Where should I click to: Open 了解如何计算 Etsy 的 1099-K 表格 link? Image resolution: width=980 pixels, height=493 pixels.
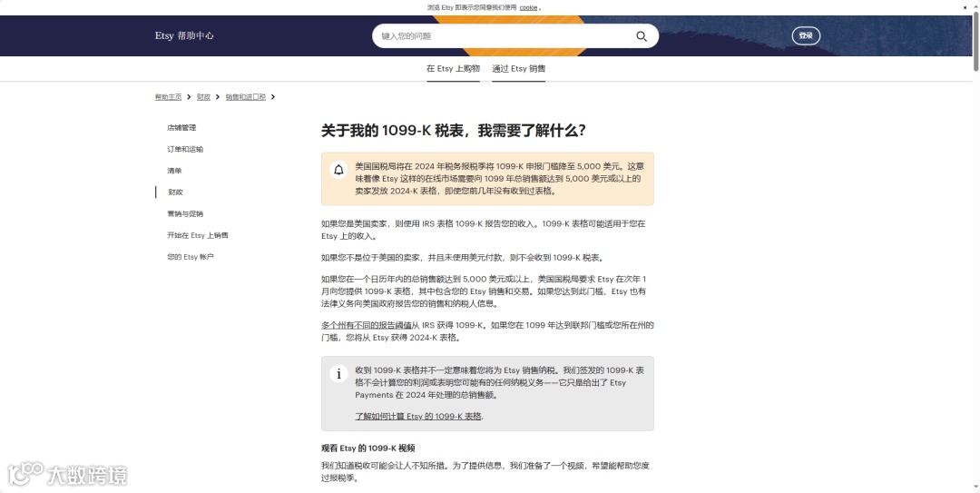click(x=418, y=416)
